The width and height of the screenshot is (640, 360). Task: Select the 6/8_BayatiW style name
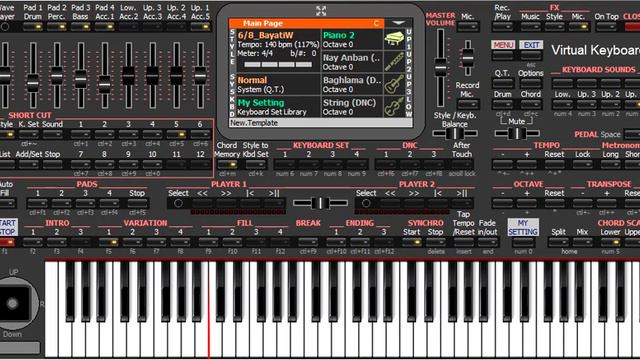[265, 35]
